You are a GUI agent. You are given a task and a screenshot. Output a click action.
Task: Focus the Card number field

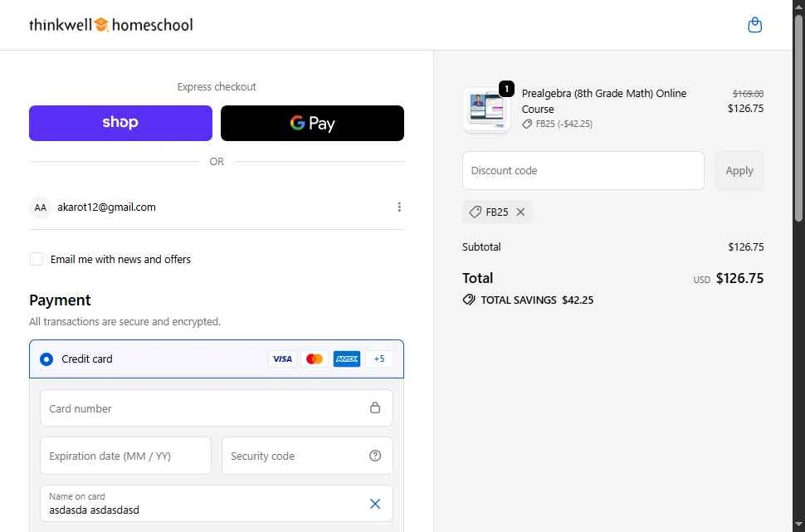pyautogui.click(x=217, y=408)
